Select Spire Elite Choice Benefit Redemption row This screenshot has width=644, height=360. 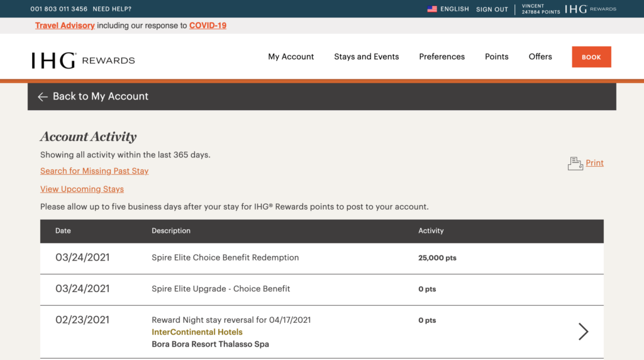[x=322, y=258]
